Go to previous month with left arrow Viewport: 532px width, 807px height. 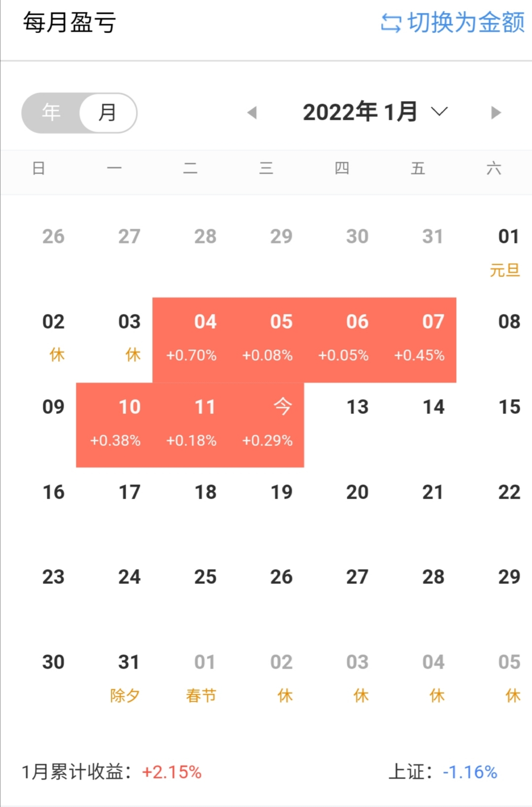pyautogui.click(x=252, y=113)
